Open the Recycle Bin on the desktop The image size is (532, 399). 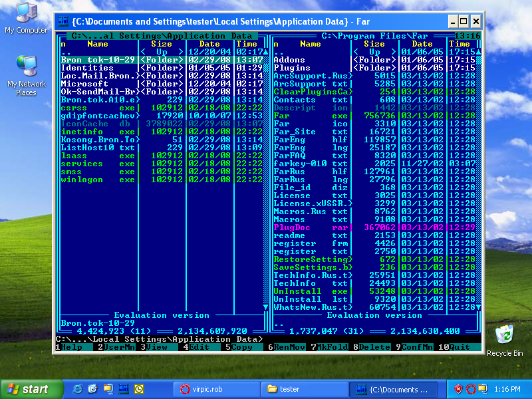tap(505, 340)
